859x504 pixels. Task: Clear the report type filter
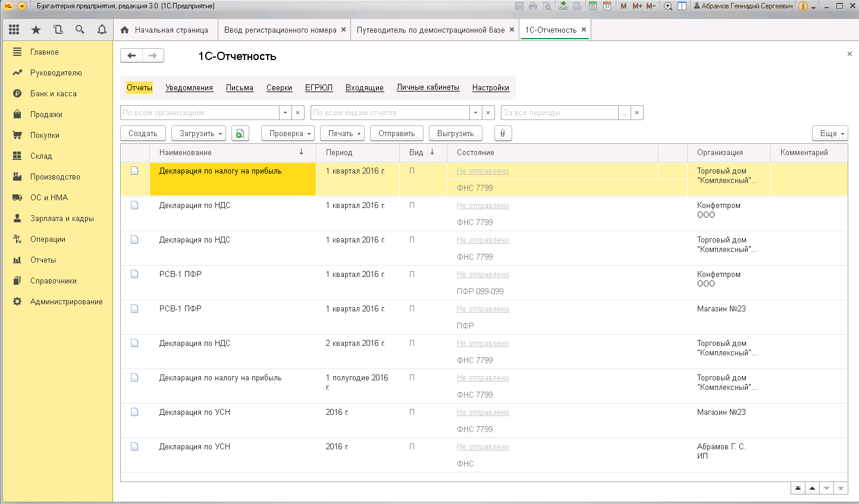coord(488,113)
